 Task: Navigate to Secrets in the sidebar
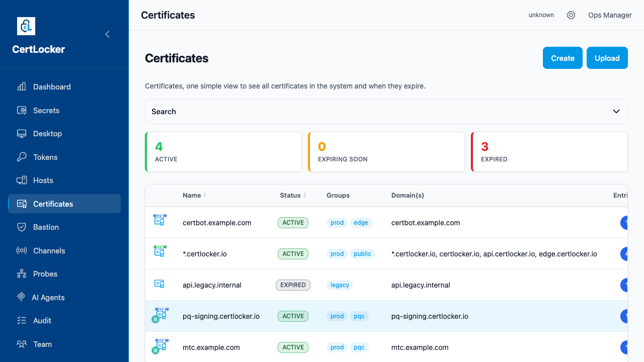click(x=64, y=110)
